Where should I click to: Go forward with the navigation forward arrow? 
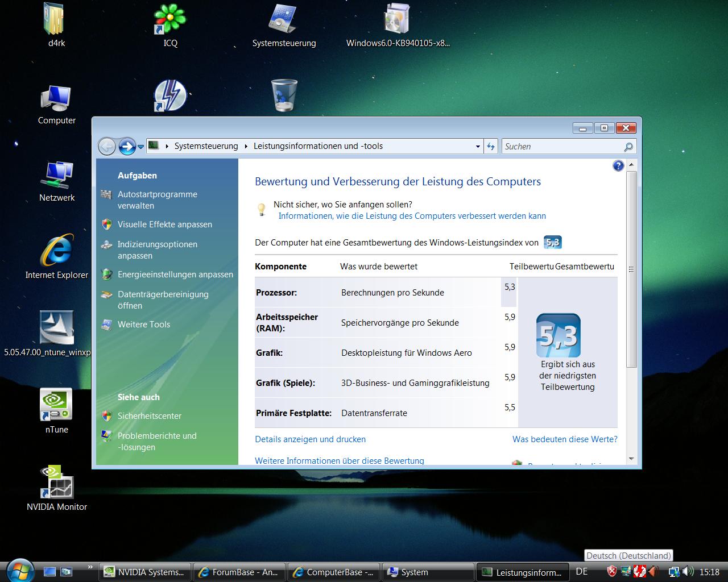(x=127, y=146)
